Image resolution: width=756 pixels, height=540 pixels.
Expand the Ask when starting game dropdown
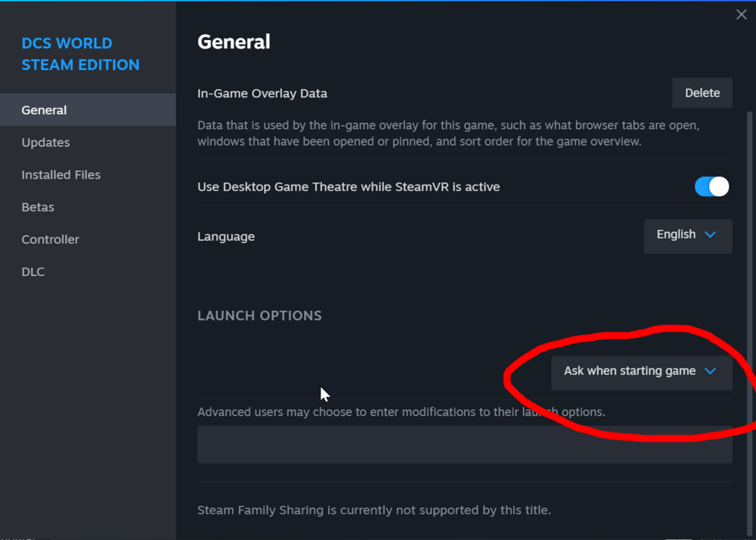tap(641, 372)
